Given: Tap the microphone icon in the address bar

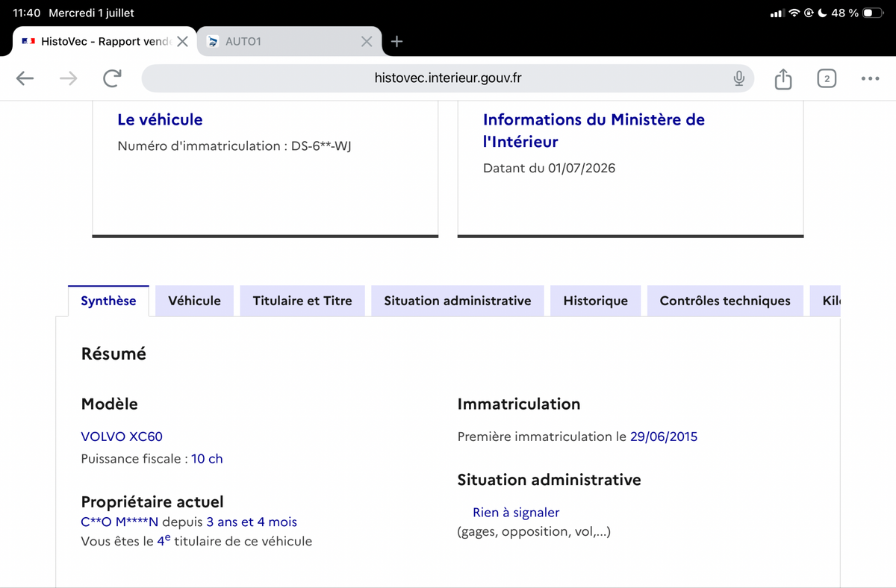Looking at the screenshot, I should tap(738, 78).
